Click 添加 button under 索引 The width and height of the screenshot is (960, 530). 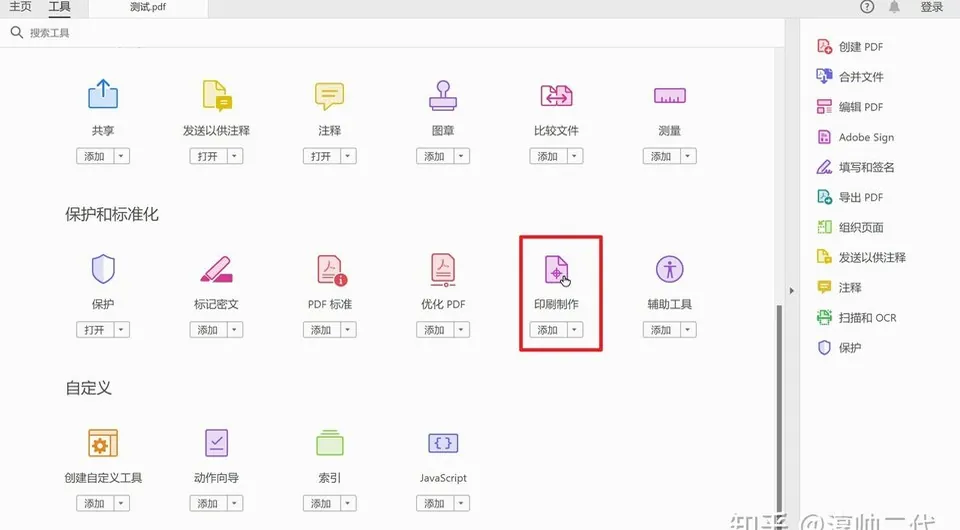coord(321,504)
